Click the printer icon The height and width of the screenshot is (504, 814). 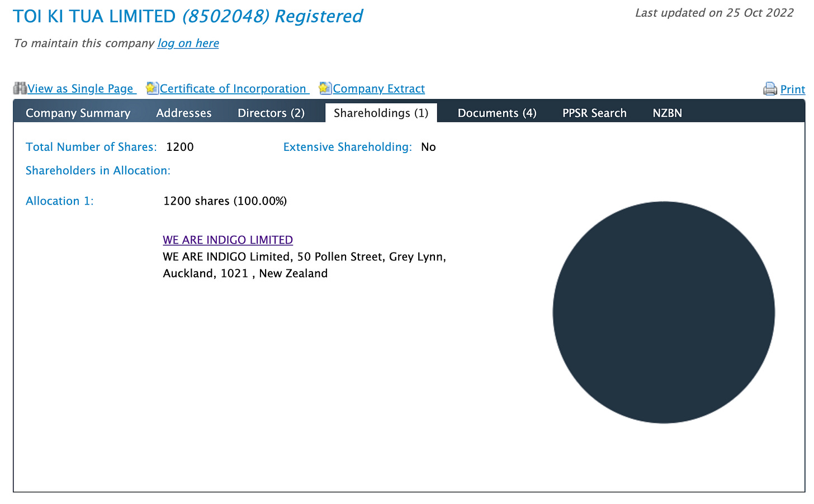[770, 89]
